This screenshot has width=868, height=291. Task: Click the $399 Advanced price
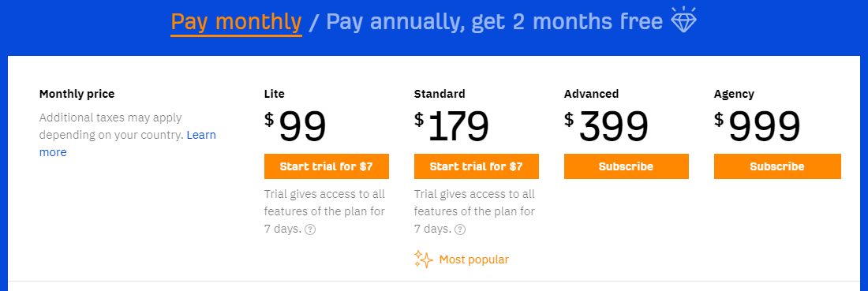tap(606, 126)
